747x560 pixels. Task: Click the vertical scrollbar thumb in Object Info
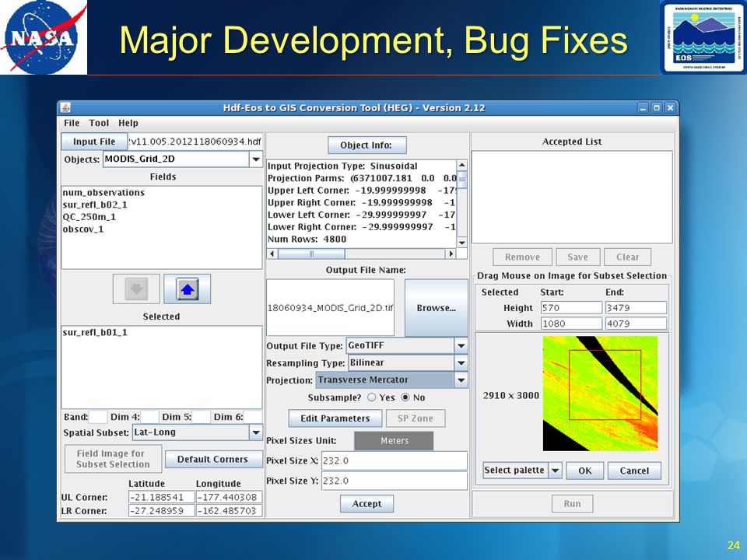[x=461, y=180]
